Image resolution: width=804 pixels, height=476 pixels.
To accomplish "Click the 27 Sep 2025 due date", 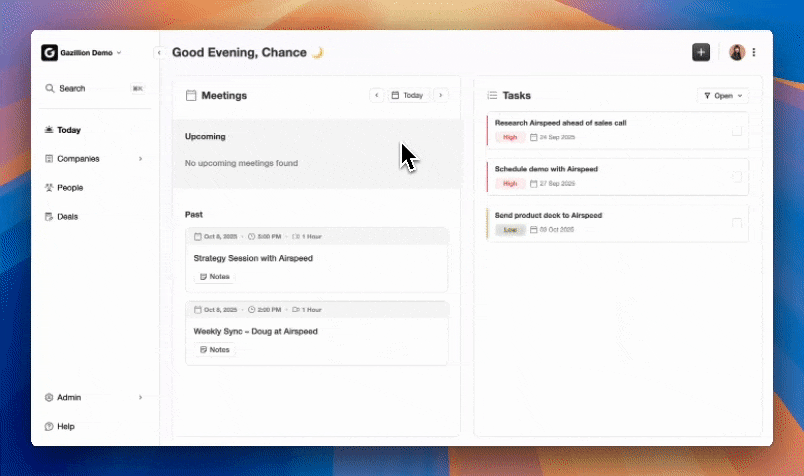I will pos(553,184).
